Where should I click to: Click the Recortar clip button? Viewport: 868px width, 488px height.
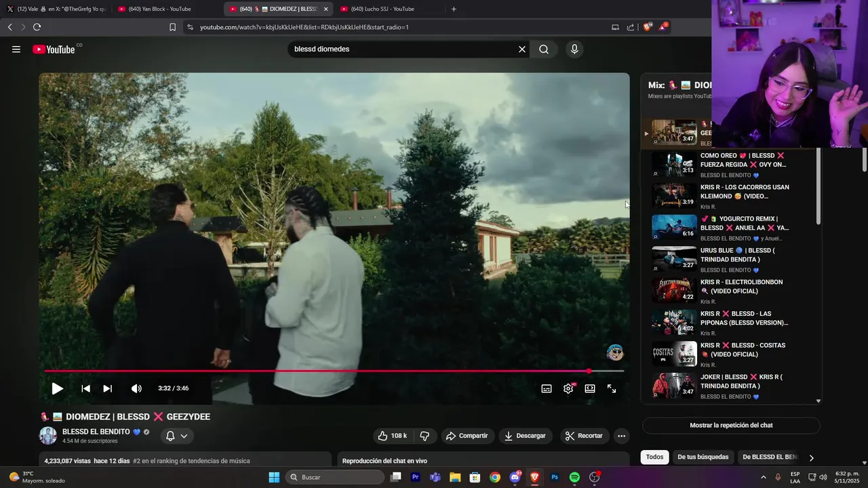(x=584, y=436)
